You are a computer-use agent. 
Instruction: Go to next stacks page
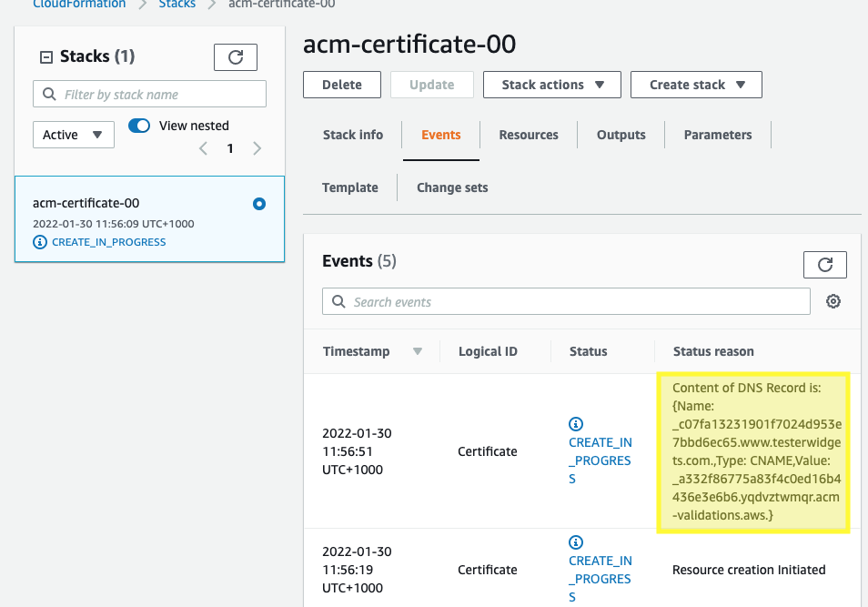tap(257, 148)
